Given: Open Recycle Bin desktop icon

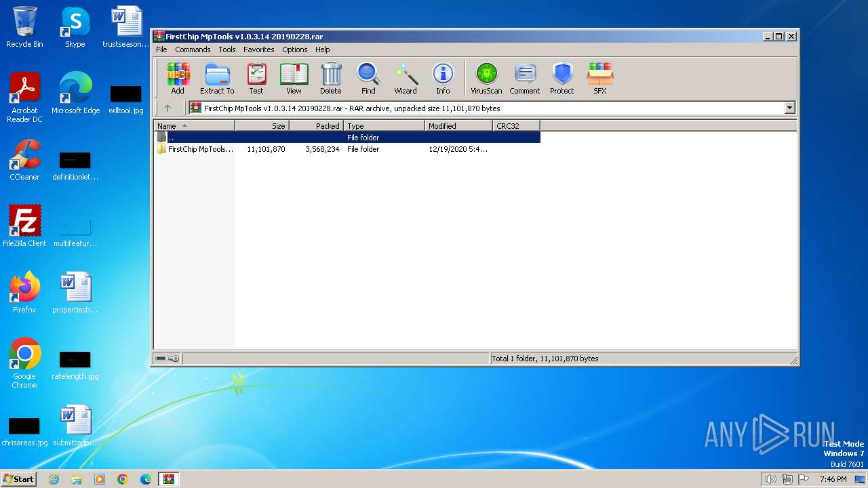Looking at the screenshot, I should point(24,27).
